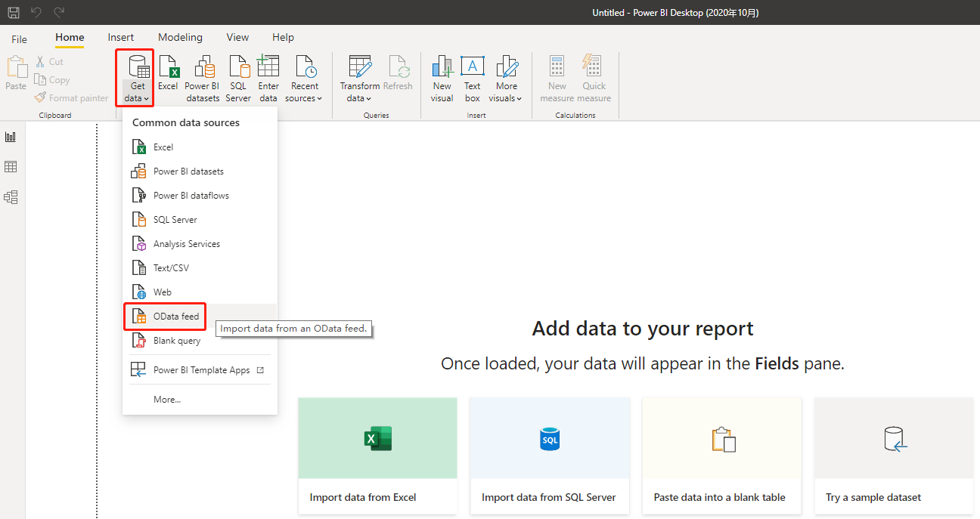The height and width of the screenshot is (519, 980).
Task: Choose Text/CSV data source
Action: (200, 268)
